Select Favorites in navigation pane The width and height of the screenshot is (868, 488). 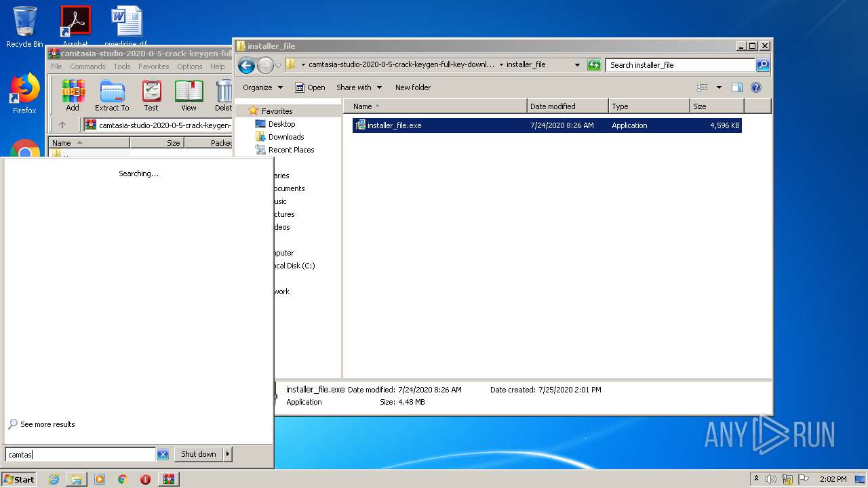[x=277, y=111]
